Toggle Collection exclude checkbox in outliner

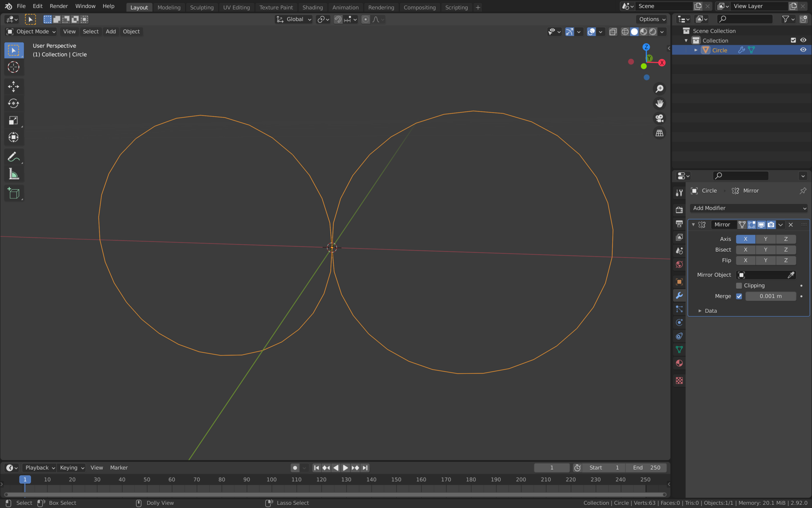[793, 40]
